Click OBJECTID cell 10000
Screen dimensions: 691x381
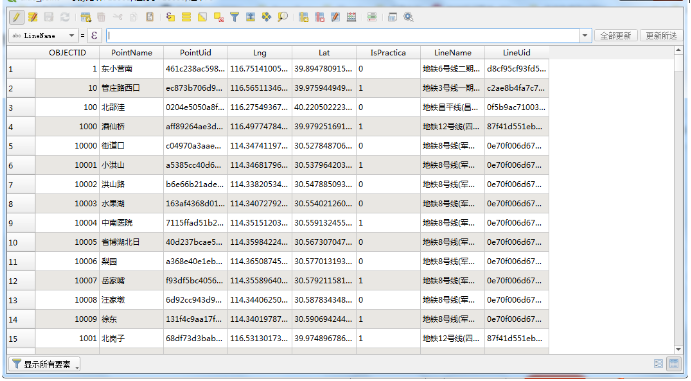(67, 146)
